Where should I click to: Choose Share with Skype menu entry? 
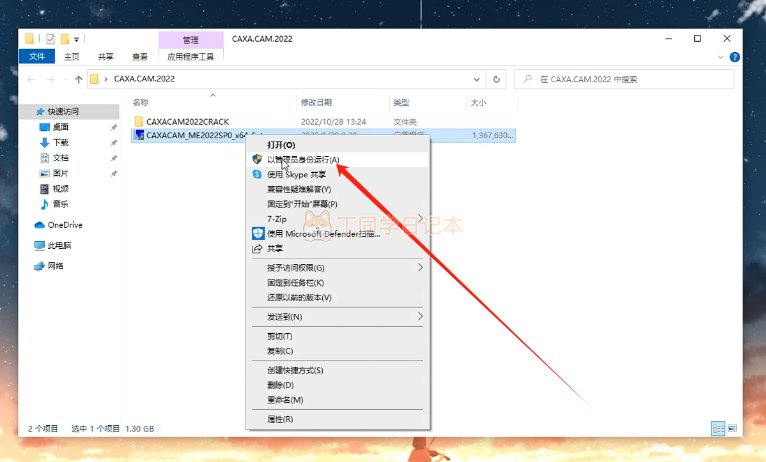tap(338, 174)
